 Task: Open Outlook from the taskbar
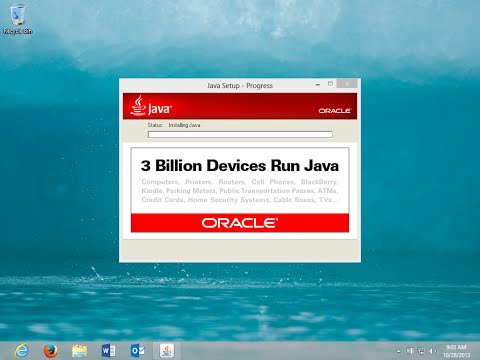(137, 351)
